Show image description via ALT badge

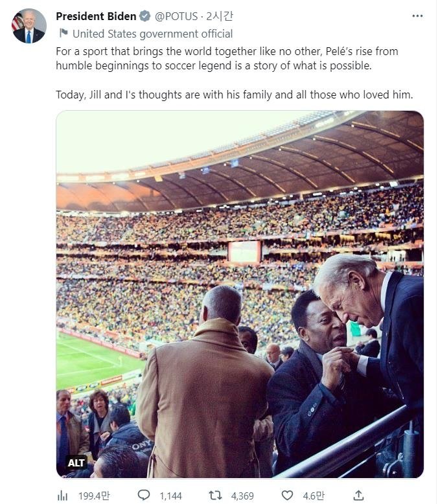(x=76, y=463)
